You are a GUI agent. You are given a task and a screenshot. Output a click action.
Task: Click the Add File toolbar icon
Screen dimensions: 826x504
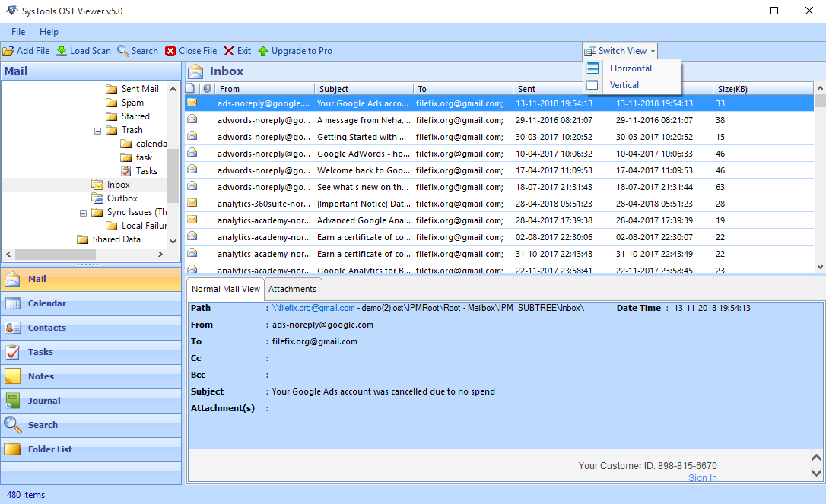pyautogui.click(x=8, y=51)
